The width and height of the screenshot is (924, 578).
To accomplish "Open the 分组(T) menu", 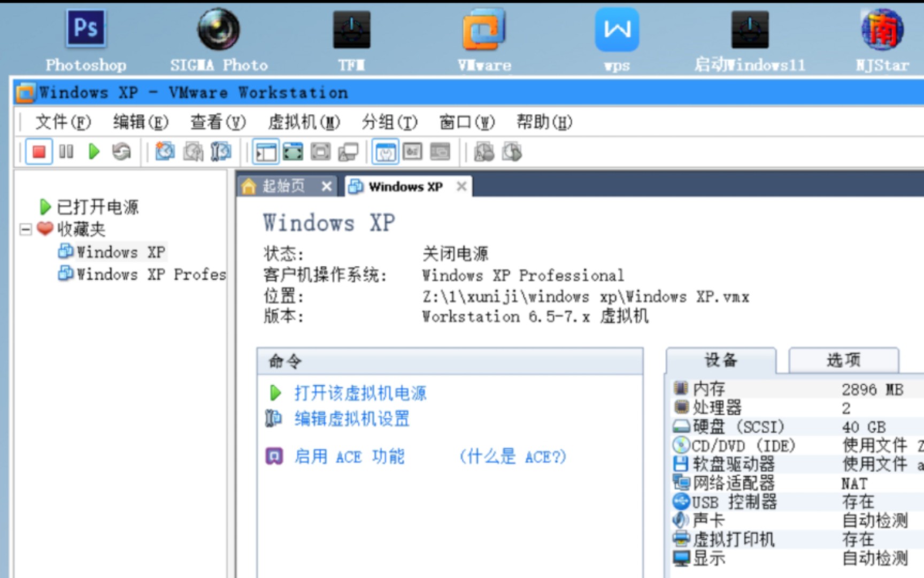I will tap(389, 123).
